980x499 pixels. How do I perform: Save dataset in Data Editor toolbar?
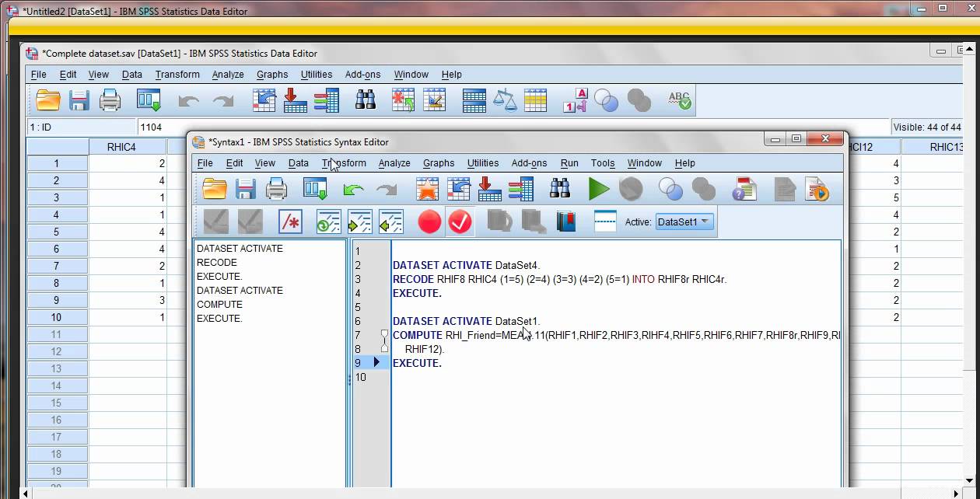[x=79, y=100]
